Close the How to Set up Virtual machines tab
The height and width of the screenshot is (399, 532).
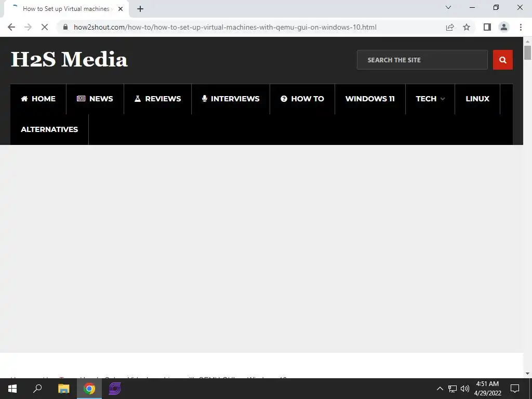tap(121, 9)
